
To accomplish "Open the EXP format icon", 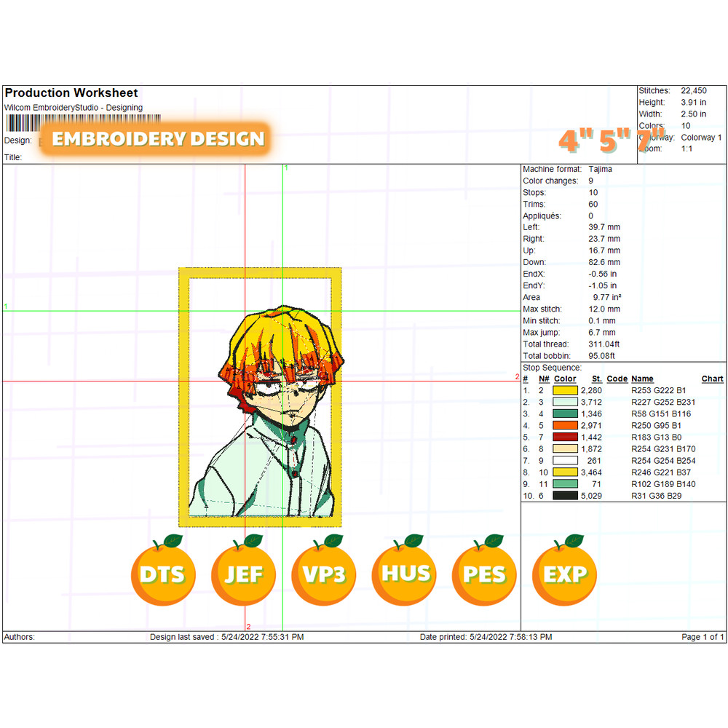I will click(x=564, y=575).
